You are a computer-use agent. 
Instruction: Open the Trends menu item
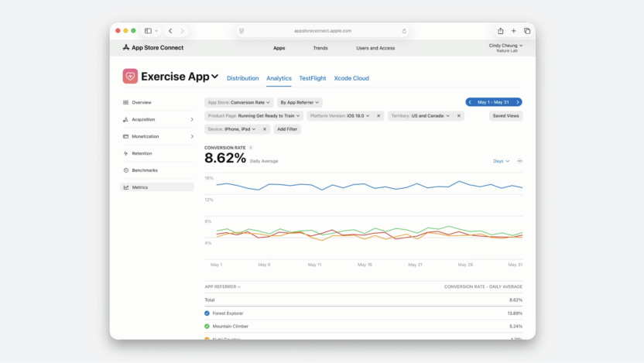[320, 48]
